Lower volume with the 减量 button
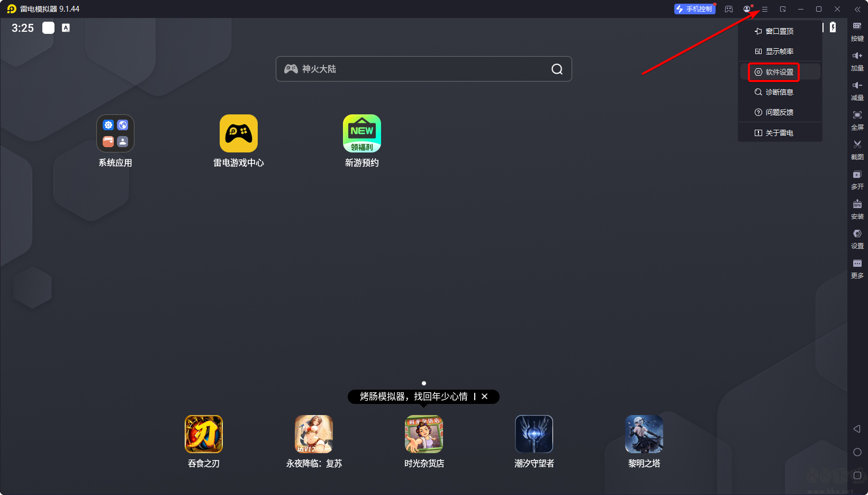The height and width of the screenshot is (495, 868). click(x=857, y=91)
